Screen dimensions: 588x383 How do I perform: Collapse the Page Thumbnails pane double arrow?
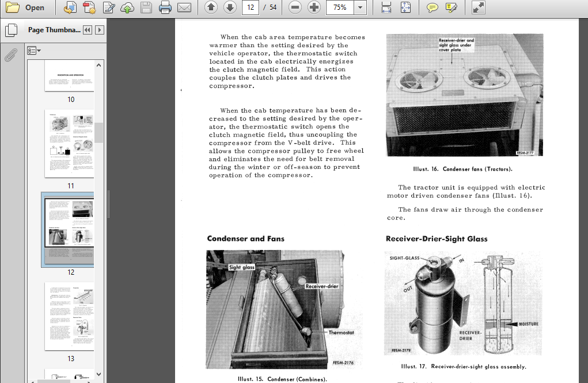[x=88, y=30]
